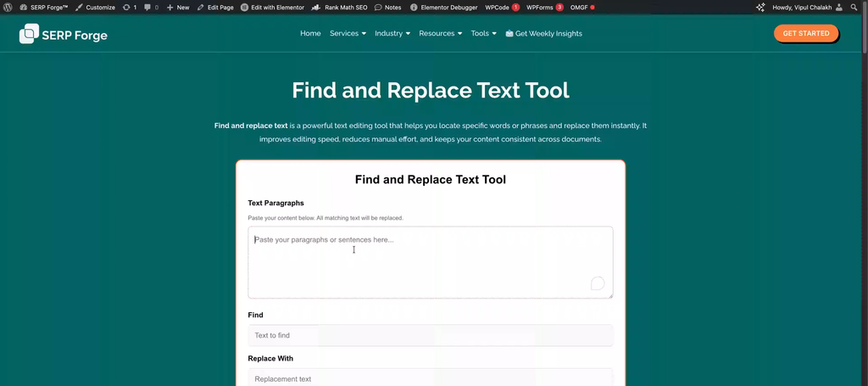868x386 pixels.
Task: Click the WordPress logo in admin bar
Action: point(8,7)
